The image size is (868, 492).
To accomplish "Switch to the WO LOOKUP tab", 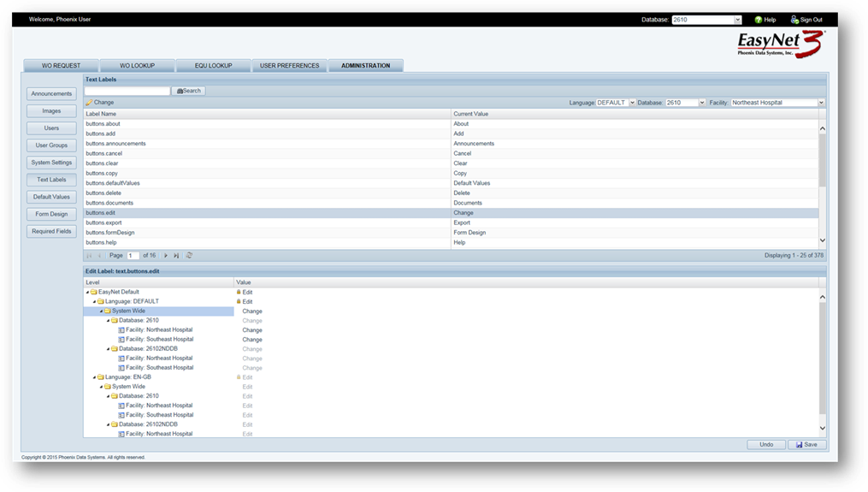I will click(138, 66).
